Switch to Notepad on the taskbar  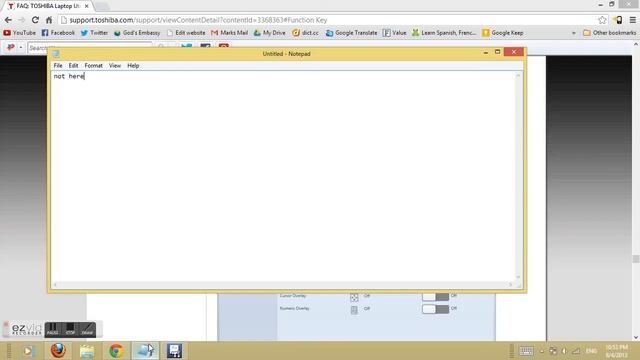145,351
